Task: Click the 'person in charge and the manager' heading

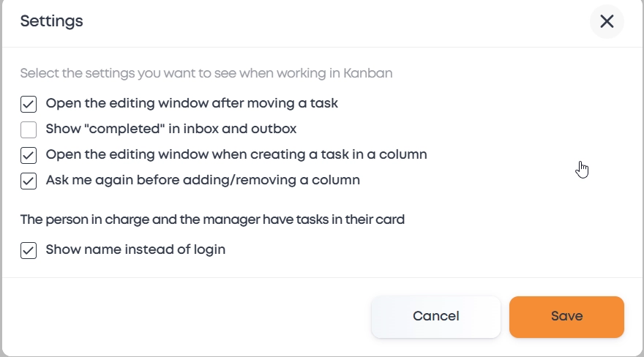Action: tap(212, 219)
